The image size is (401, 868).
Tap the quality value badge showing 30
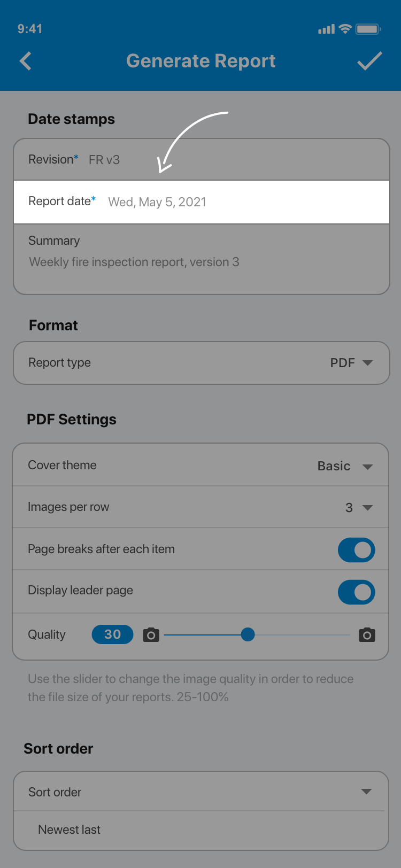coord(112,634)
